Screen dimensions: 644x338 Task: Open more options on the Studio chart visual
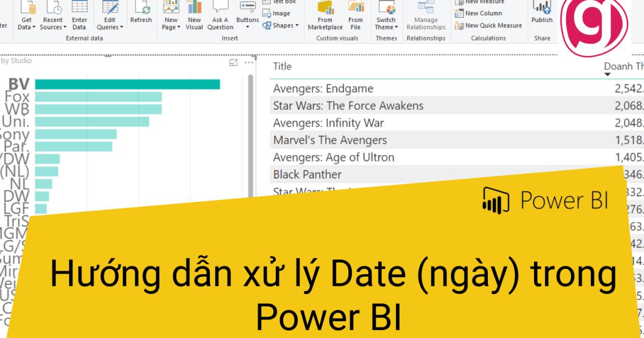[x=248, y=61]
